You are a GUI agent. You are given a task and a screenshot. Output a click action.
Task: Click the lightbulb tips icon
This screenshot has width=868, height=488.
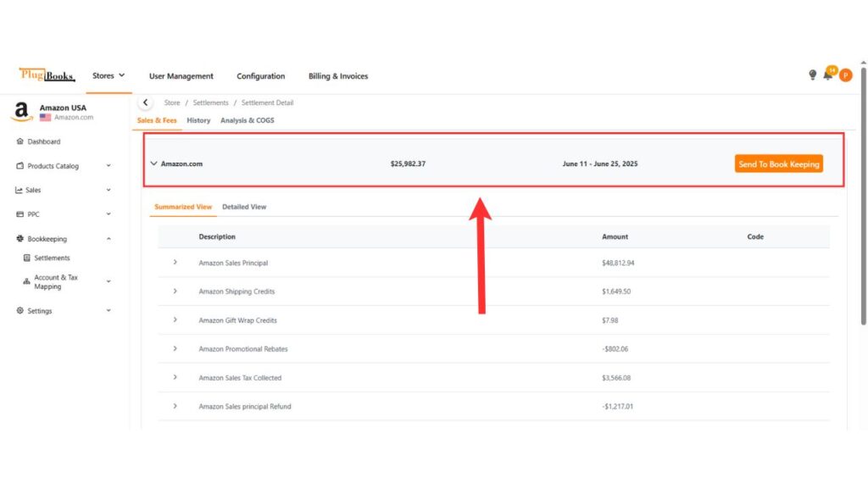pyautogui.click(x=812, y=75)
